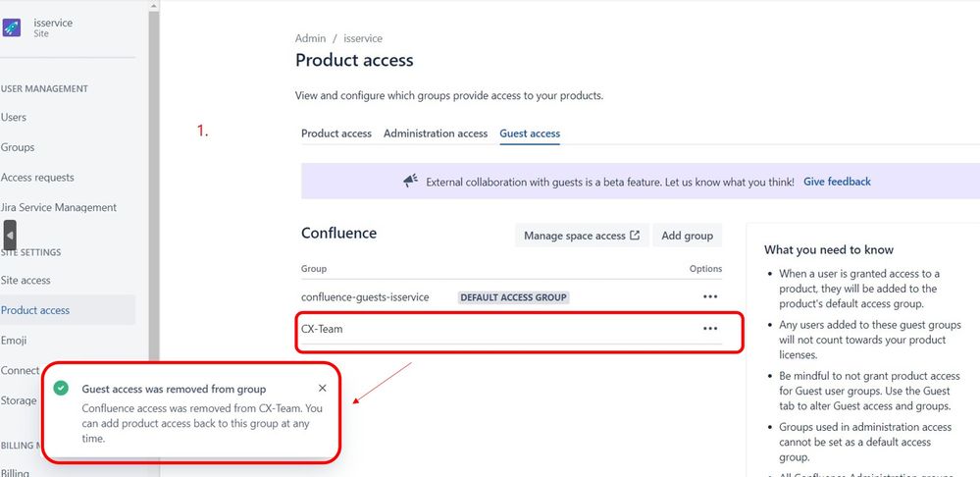
Task: Click the green success checkmark icon
Action: point(61,389)
